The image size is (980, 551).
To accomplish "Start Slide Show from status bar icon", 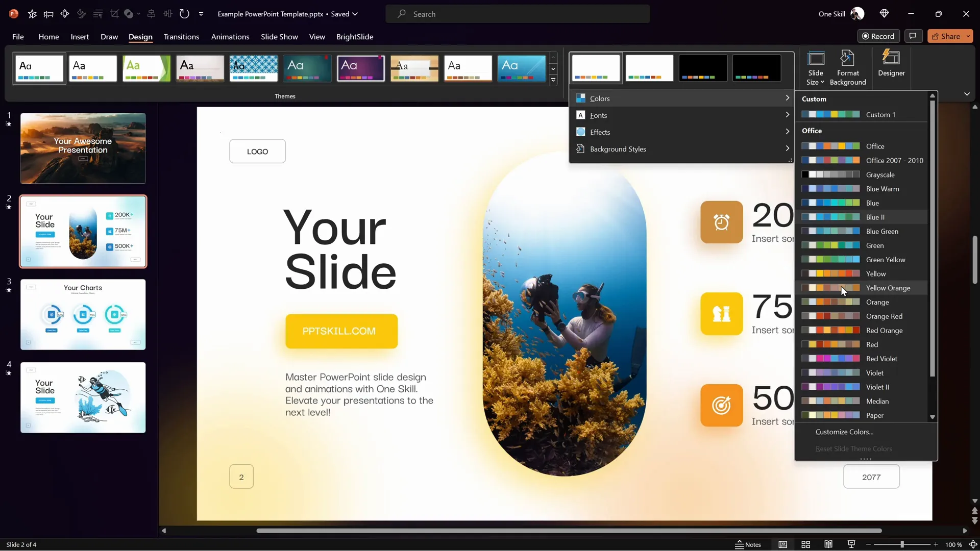I will coord(851,544).
